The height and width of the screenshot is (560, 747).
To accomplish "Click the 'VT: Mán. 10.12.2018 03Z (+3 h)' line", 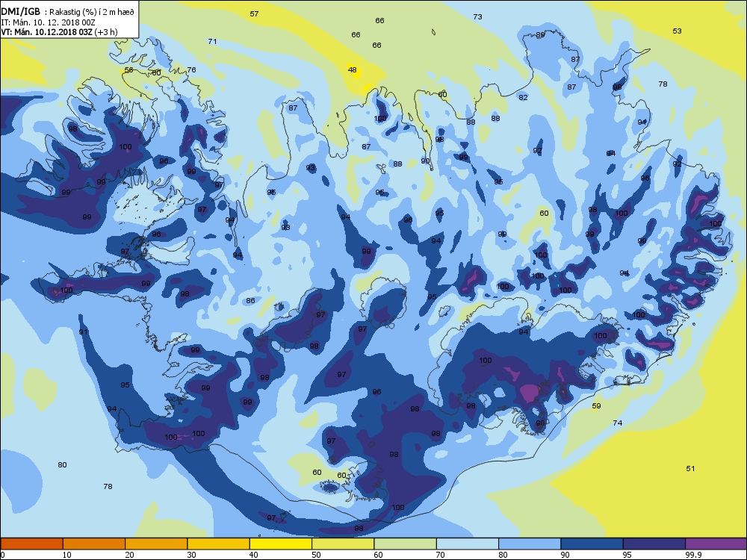I will coord(59,32).
